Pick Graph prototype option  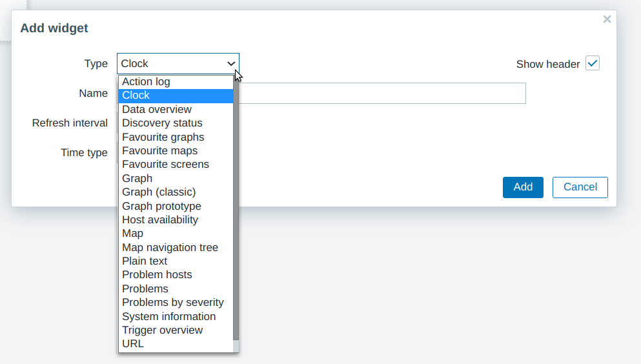click(161, 206)
